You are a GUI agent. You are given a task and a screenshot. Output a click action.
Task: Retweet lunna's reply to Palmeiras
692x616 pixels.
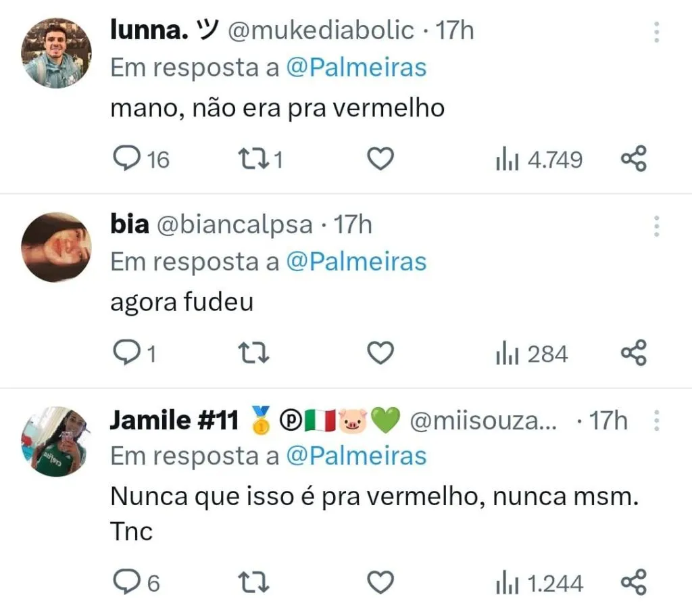tap(254, 159)
